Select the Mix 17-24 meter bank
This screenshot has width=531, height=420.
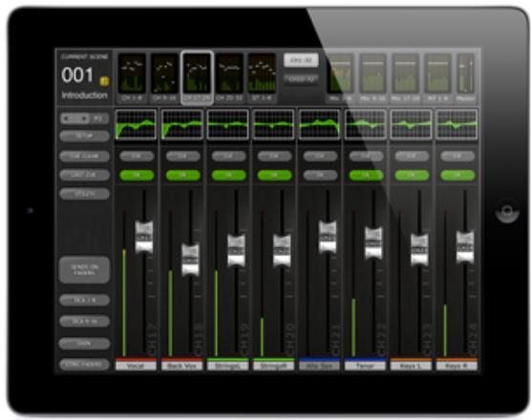pos(405,77)
